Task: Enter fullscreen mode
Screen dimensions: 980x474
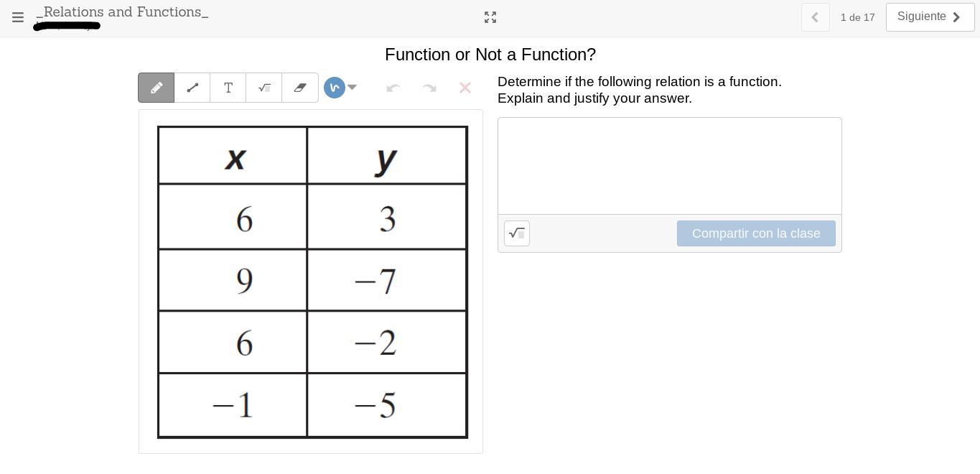Action: [x=490, y=17]
